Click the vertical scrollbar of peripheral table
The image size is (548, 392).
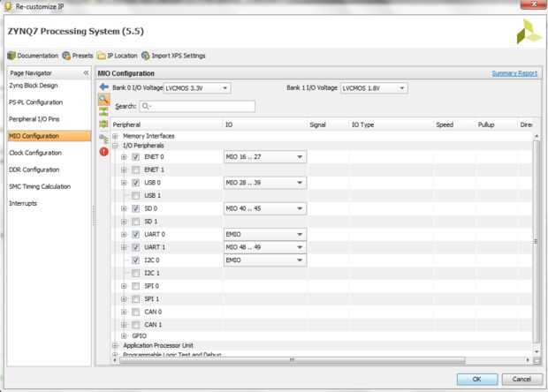point(537,241)
